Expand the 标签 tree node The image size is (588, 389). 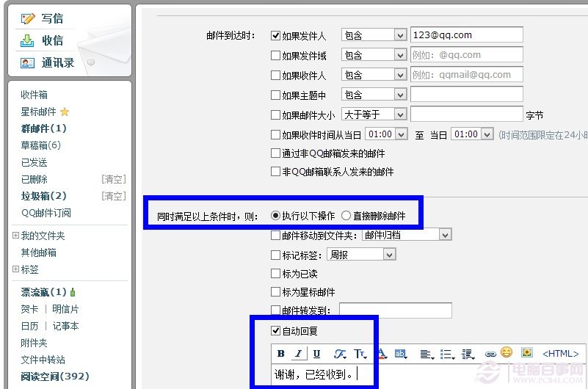[x=15, y=269]
